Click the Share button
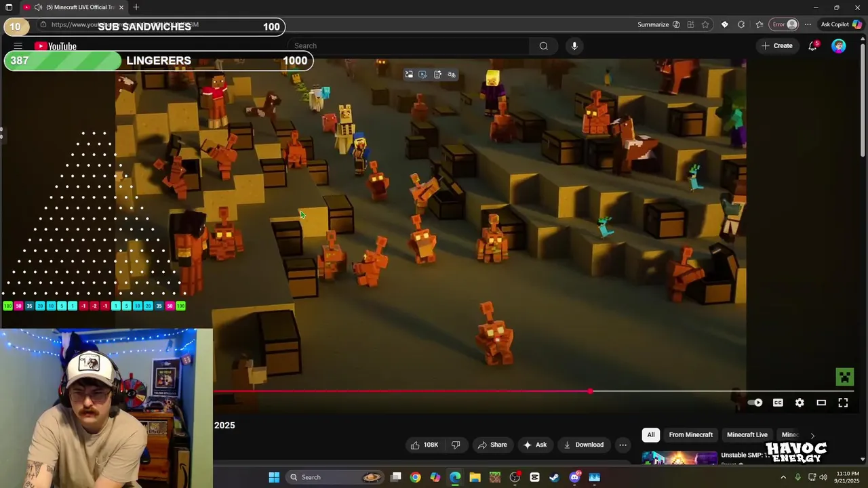Viewport: 868px width, 488px height. (492, 445)
